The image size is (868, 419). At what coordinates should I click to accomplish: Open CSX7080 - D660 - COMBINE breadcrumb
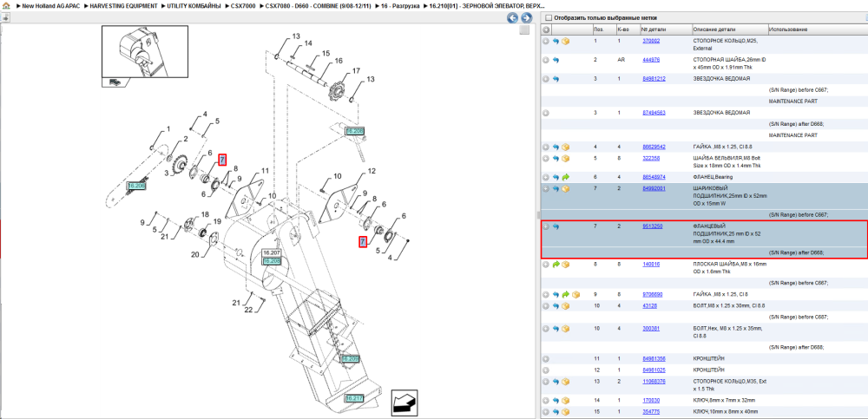click(318, 5)
